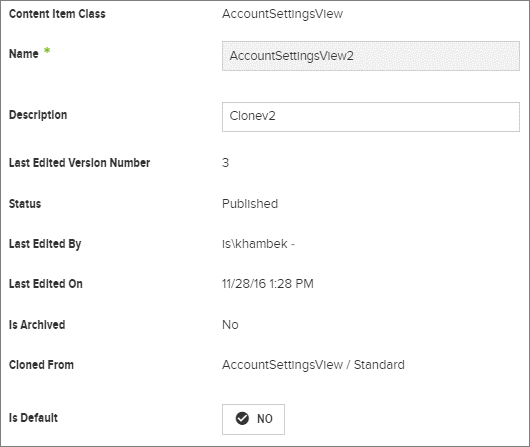Select the Published status text
Viewport: 530px width, 447px height.
coord(250,204)
